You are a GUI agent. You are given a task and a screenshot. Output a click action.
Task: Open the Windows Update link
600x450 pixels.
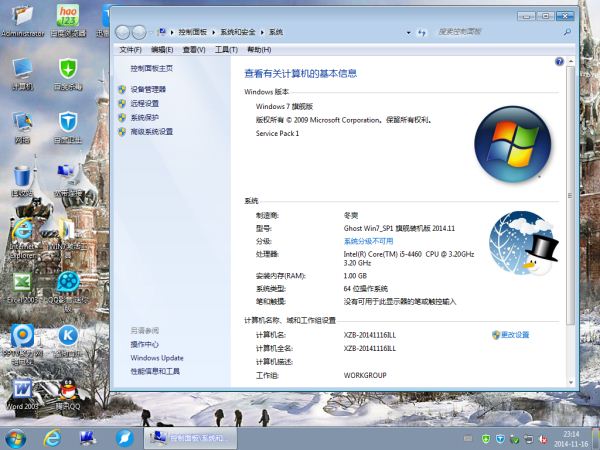[x=157, y=358]
